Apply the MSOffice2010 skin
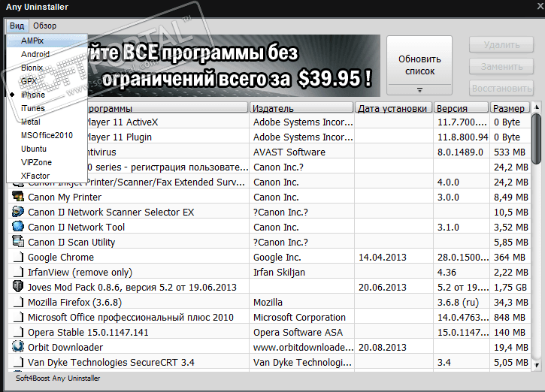Image resolution: width=545 pixels, height=392 pixels. coord(47,135)
